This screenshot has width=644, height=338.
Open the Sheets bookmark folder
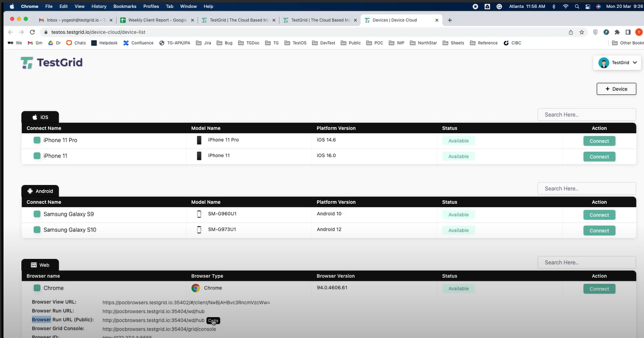453,43
